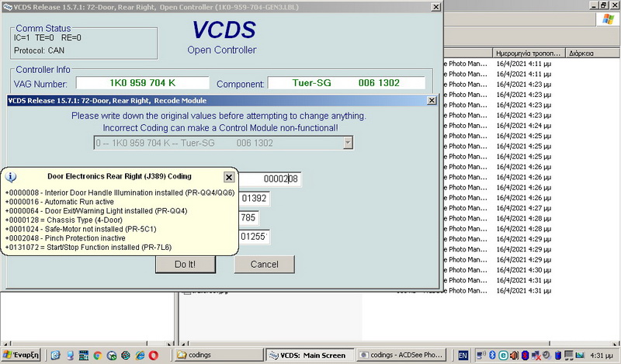Click the IC=1 TE=0 RE=0 status text
Image resolution: width=621 pixels, height=364 pixels.
tap(47, 38)
